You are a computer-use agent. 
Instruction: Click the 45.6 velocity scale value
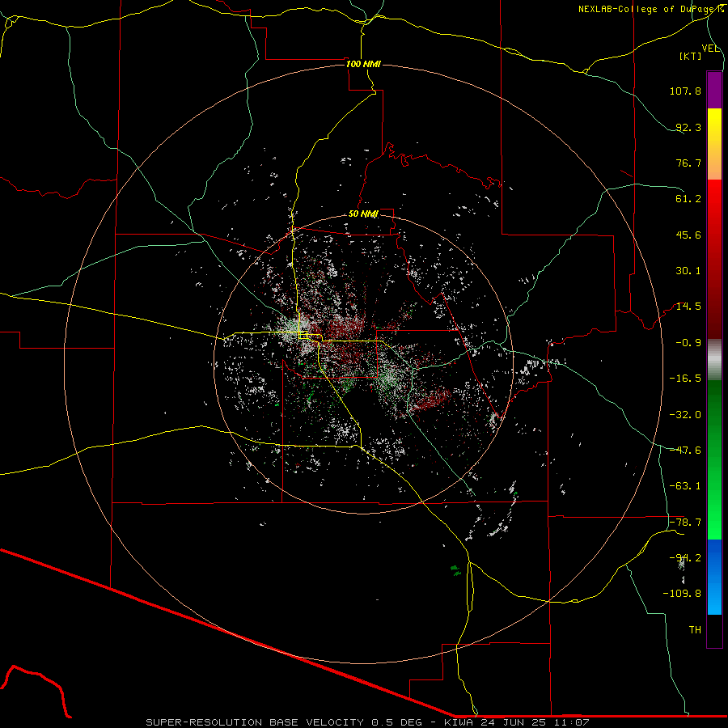point(688,235)
